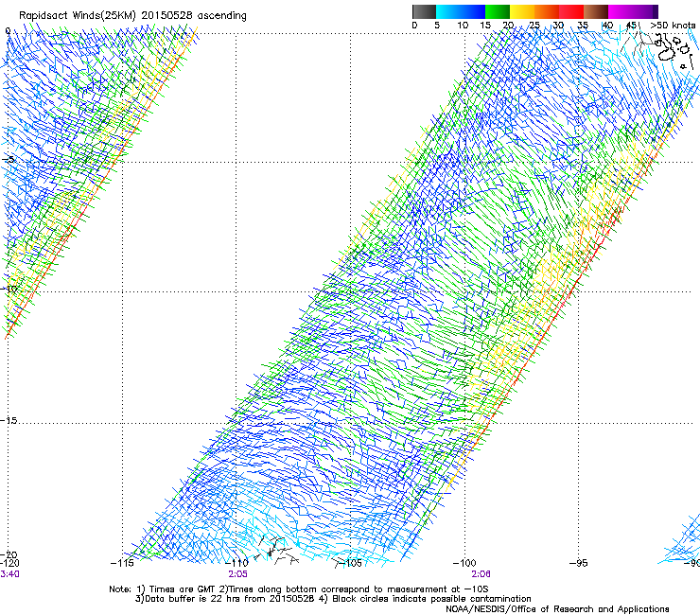The width and height of the screenshot is (700, 615).
Task: Click the '-120' longitude axis label
Action: pyautogui.click(x=9, y=563)
